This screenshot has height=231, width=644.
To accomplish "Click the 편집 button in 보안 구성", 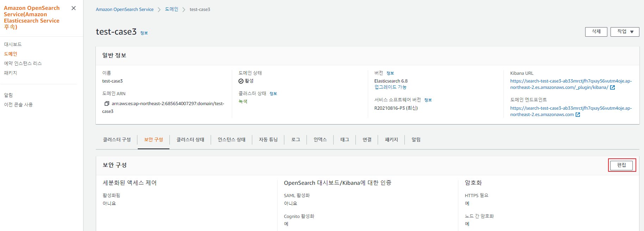I will (x=622, y=165).
